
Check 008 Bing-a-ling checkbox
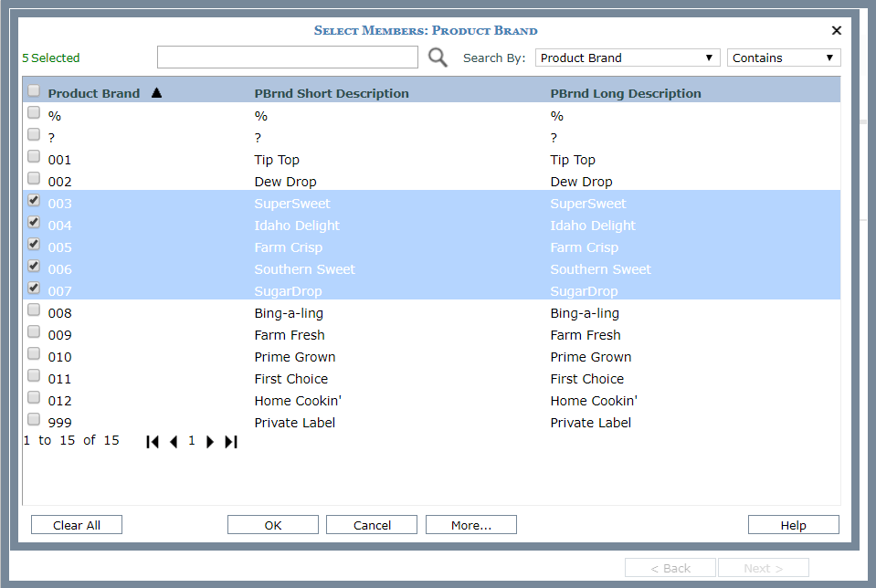(x=34, y=310)
